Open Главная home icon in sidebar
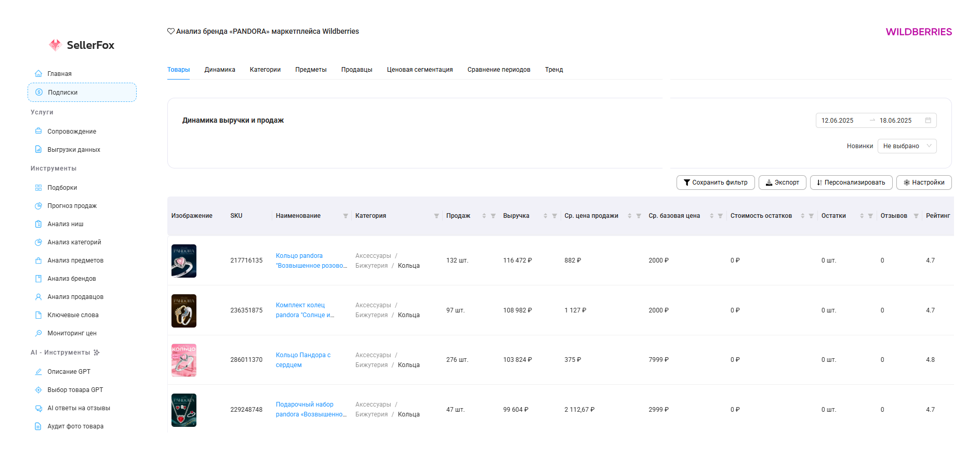Viewport: 980px width, 470px height. (x=38, y=73)
